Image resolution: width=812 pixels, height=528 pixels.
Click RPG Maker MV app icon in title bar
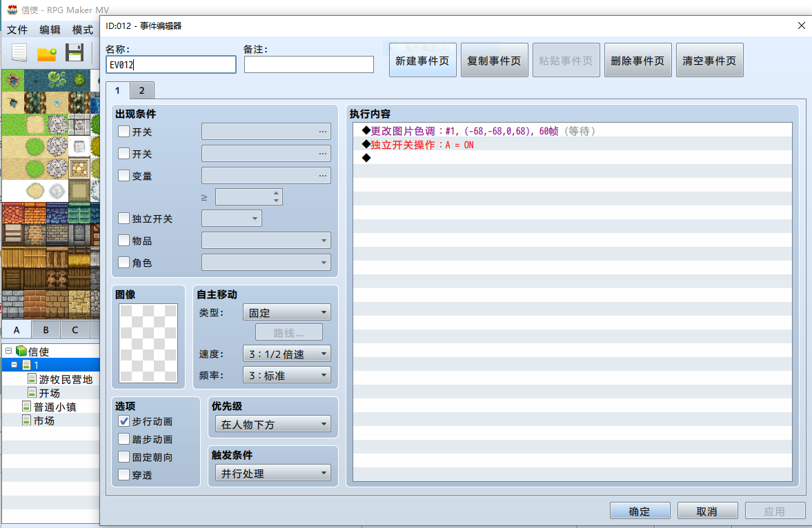(12, 10)
